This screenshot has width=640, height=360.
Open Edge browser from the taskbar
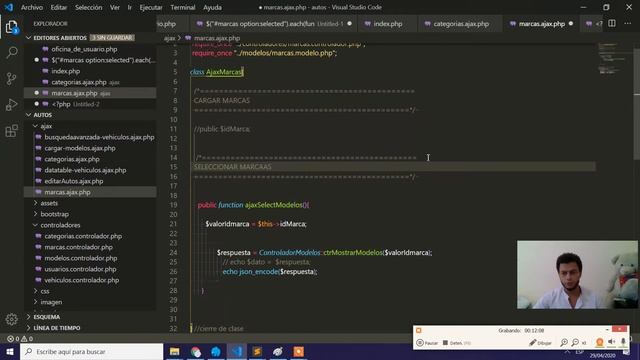point(216,351)
